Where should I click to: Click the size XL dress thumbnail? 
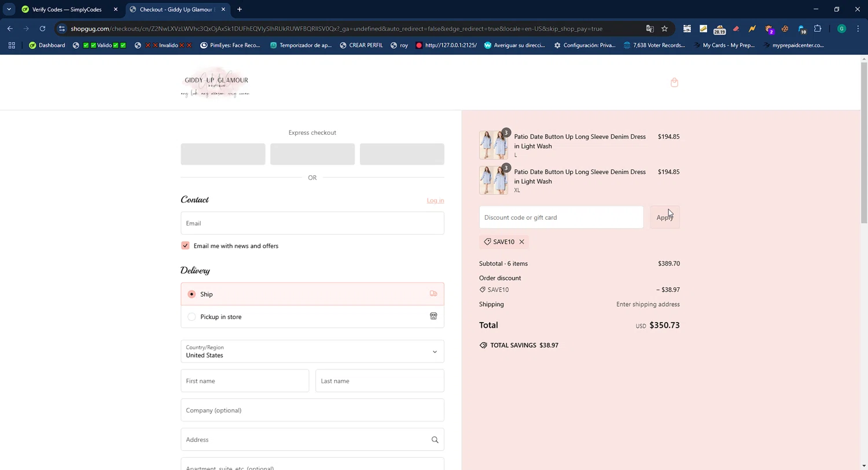[x=493, y=180]
